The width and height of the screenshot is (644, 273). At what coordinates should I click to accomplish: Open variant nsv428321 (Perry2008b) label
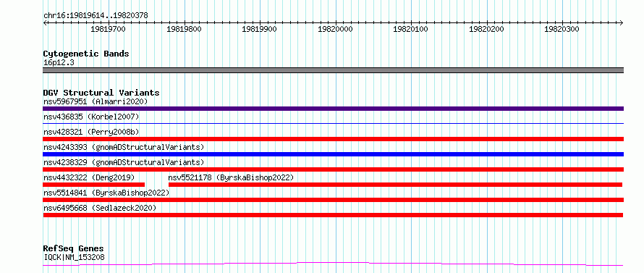(x=91, y=132)
